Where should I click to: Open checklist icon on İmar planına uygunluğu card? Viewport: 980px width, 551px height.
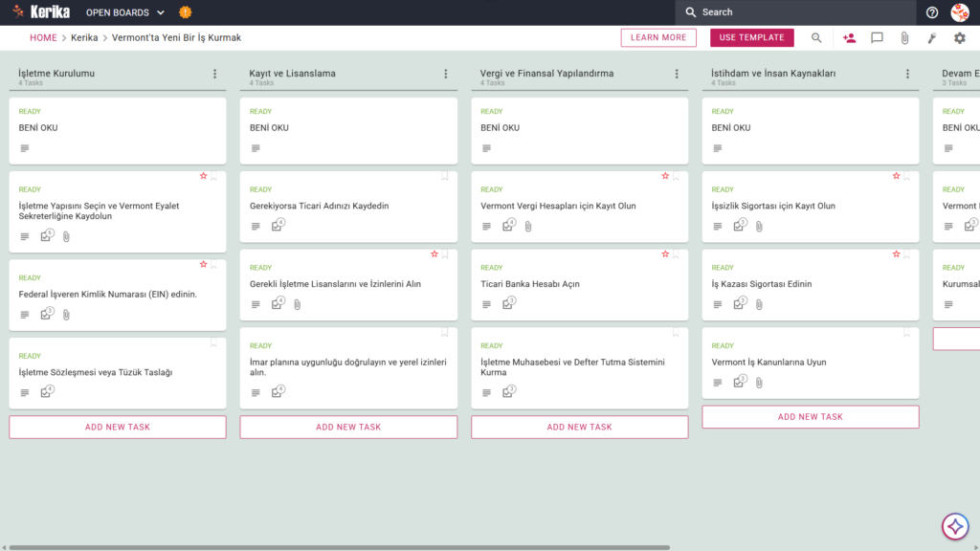coord(278,391)
